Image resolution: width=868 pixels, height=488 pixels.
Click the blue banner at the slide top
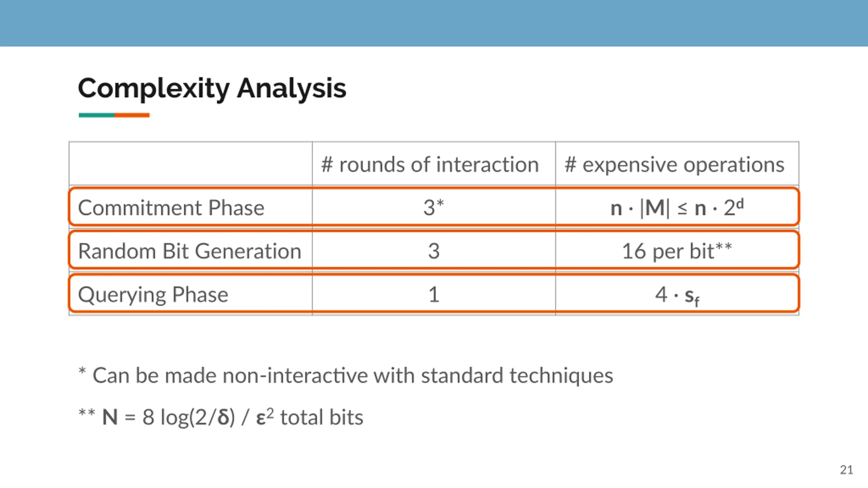coord(434,23)
